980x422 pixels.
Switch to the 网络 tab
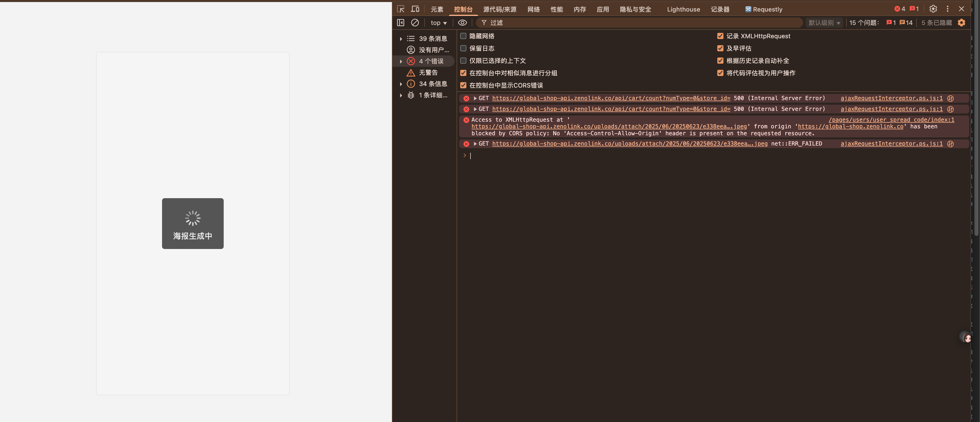tap(533, 9)
